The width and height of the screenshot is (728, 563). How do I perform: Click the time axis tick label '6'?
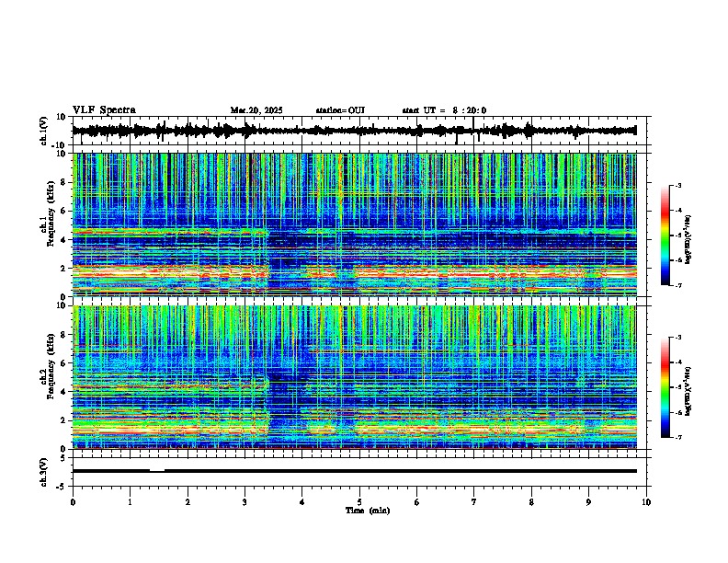point(417,502)
